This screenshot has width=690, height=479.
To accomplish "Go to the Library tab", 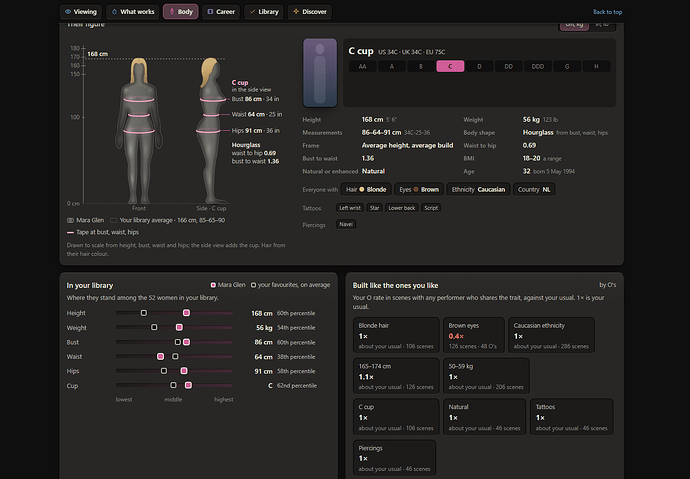I will click(264, 12).
